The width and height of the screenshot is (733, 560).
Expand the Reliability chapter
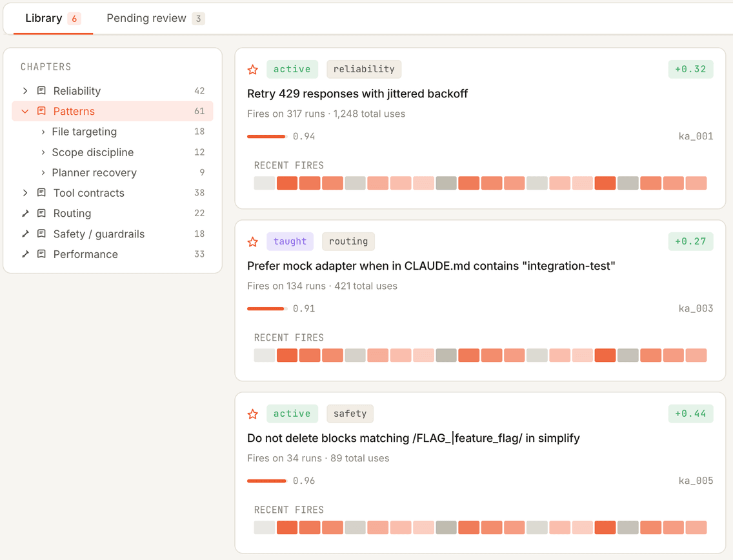pyautogui.click(x=25, y=91)
